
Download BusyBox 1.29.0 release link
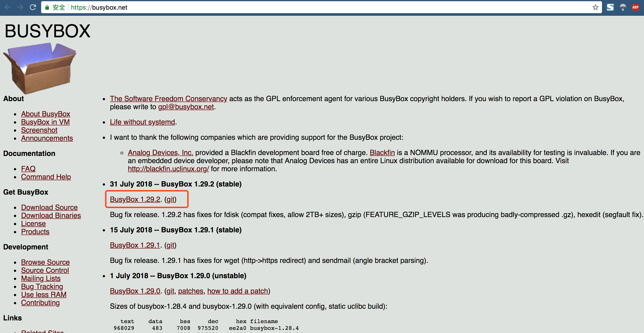point(135,291)
